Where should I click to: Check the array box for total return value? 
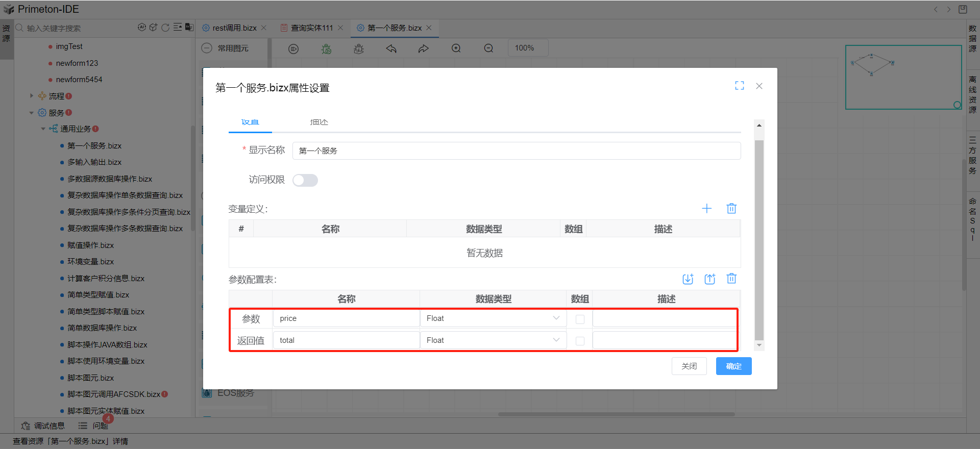click(580, 341)
